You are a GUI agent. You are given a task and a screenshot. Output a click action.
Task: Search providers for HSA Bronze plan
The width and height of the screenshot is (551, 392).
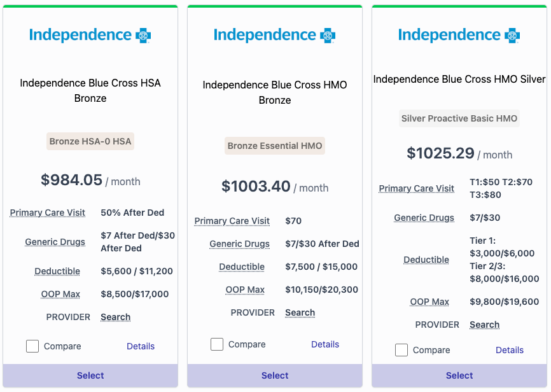pos(116,317)
